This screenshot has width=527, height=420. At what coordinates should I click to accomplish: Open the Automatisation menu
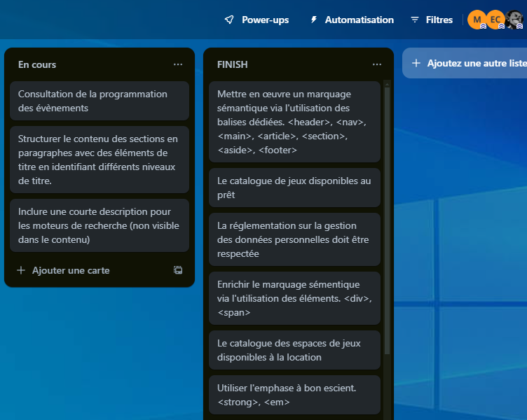coord(352,20)
